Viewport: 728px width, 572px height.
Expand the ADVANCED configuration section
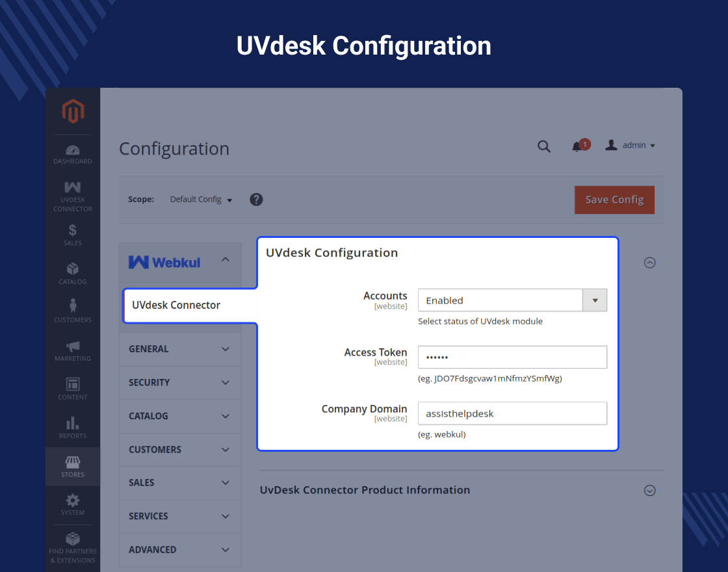[180, 550]
